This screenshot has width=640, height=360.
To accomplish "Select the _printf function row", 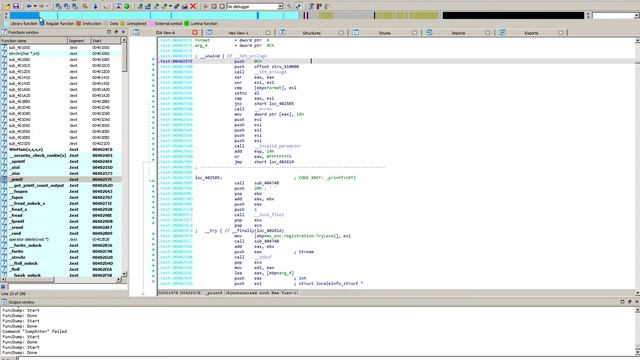I will click(61, 179).
